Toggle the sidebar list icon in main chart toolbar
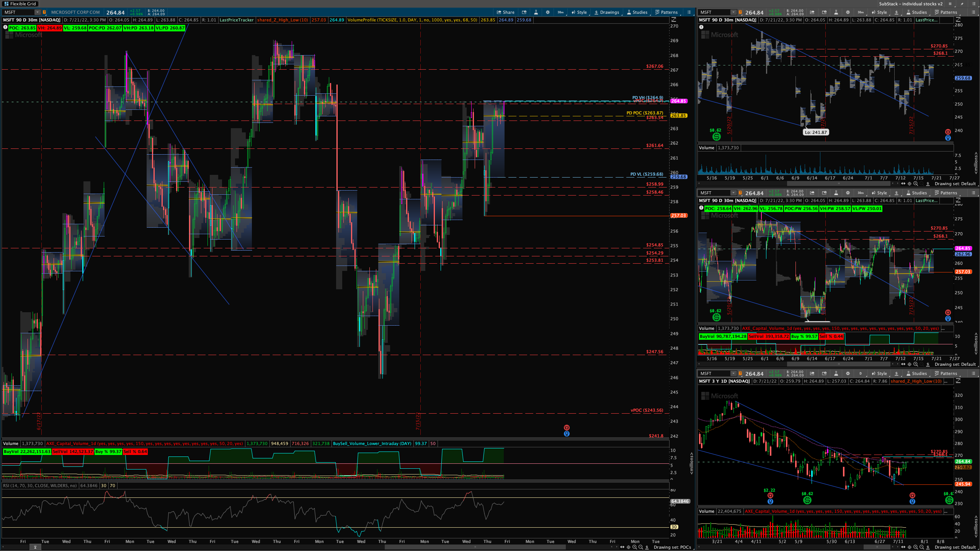 tap(689, 12)
